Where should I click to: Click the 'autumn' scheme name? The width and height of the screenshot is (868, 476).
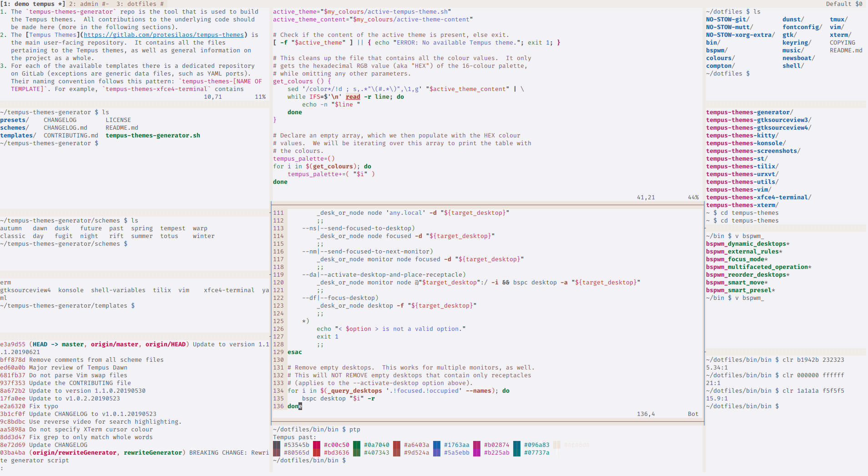(x=11, y=228)
